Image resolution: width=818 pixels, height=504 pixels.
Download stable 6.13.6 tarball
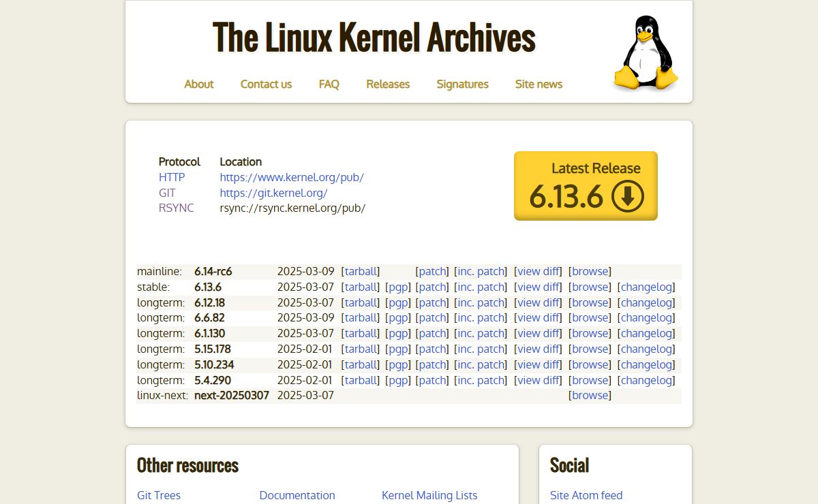[x=361, y=287]
